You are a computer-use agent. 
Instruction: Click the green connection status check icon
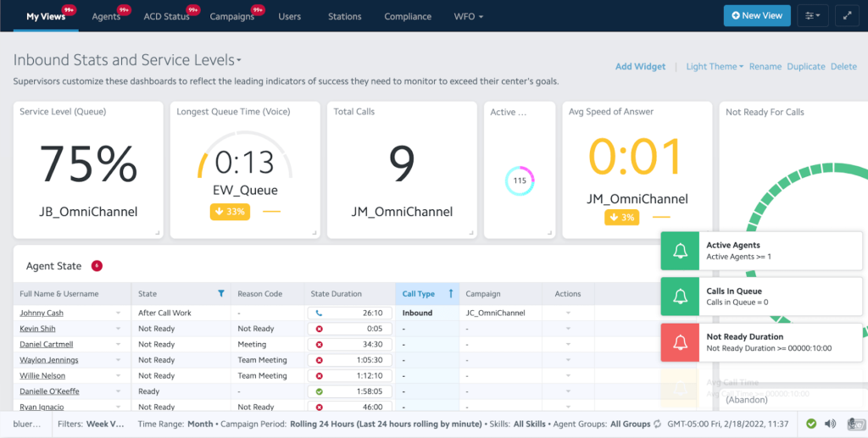click(x=811, y=424)
